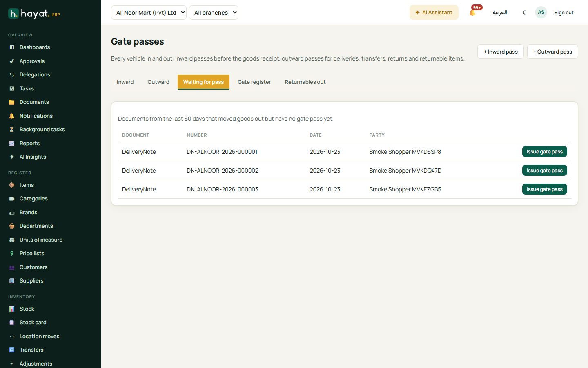Viewport: 588px width, 368px height.
Task: Click the Notifications bell icon in sidebar
Action: coord(12,116)
